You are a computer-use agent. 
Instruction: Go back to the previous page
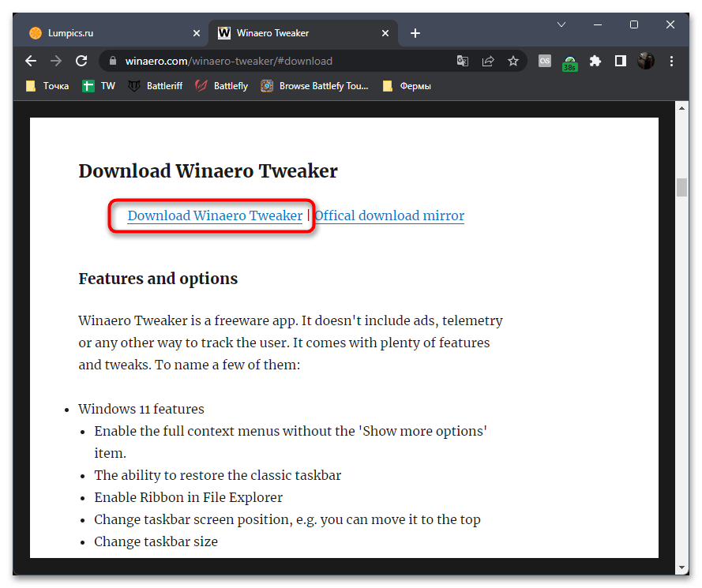31,61
